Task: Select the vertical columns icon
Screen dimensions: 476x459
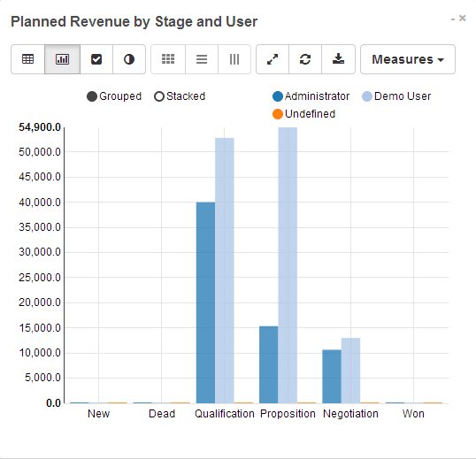Action: click(234, 59)
